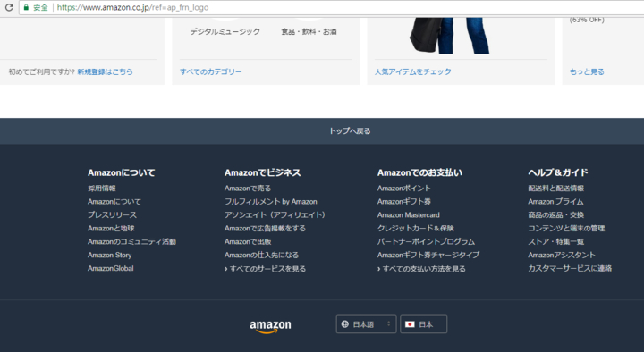Open Amazonギフト券 link
The height and width of the screenshot is (352, 644).
pos(403,201)
